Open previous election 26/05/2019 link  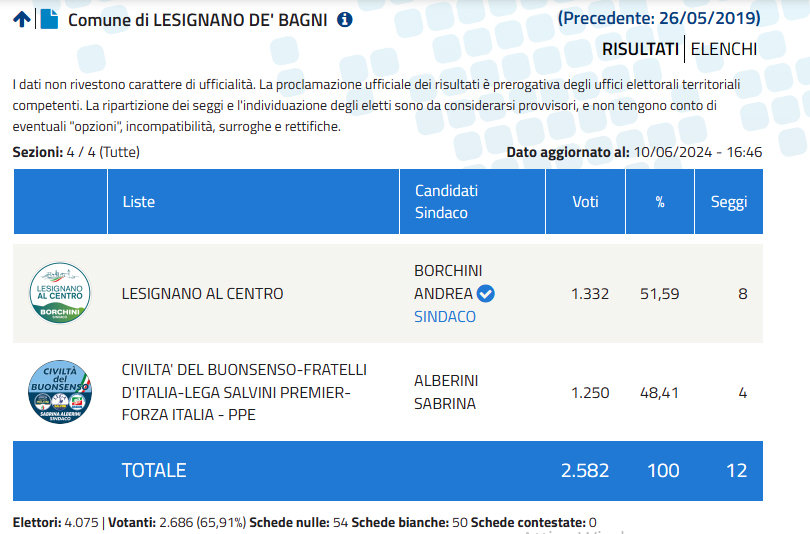coord(659,19)
